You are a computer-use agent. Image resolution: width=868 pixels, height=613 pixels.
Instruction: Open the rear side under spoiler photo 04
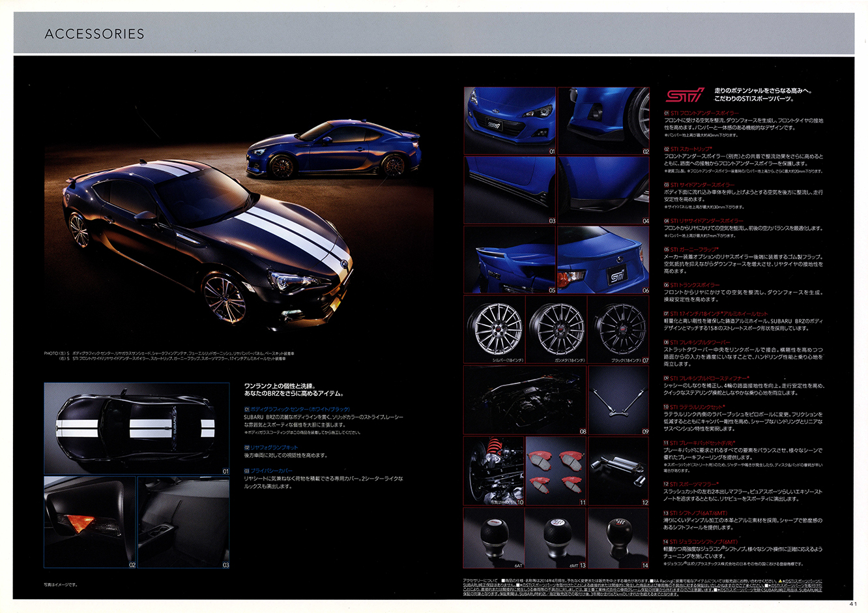603,190
